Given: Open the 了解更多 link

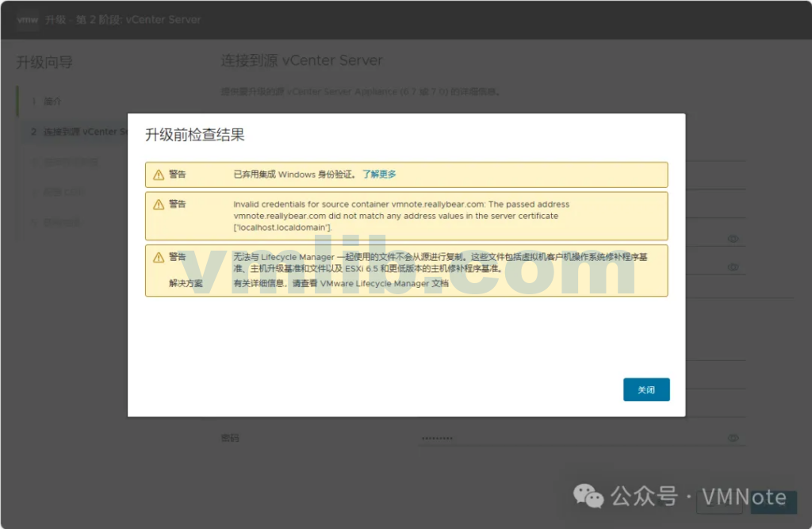Looking at the screenshot, I should (379, 174).
